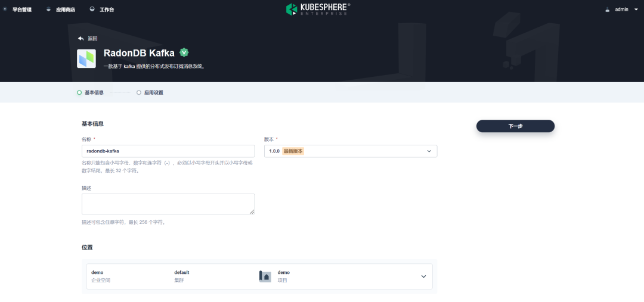Click the 描述 256 character hint text
The width and height of the screenshot is (644, 302).
(x=123, y=222)
